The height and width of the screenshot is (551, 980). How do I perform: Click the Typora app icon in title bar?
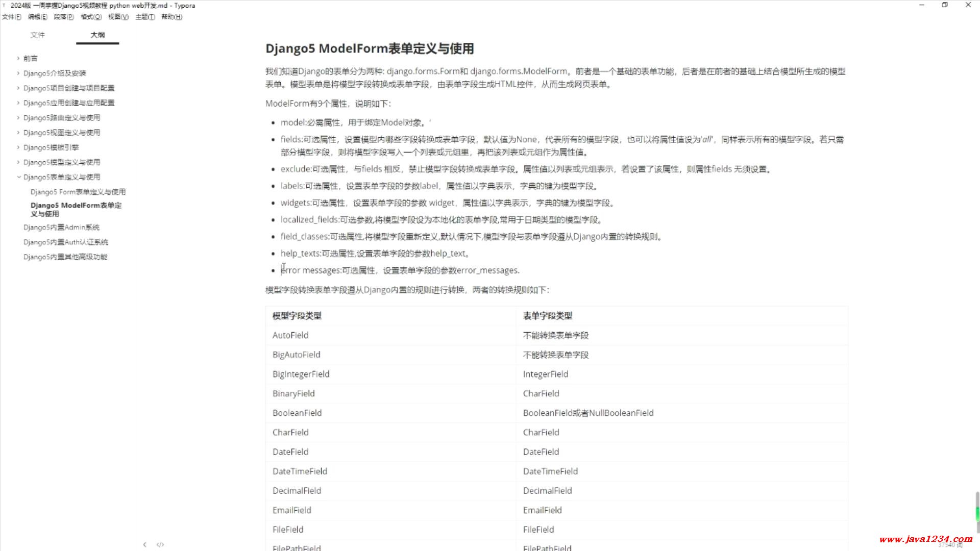tap(4, 5)
